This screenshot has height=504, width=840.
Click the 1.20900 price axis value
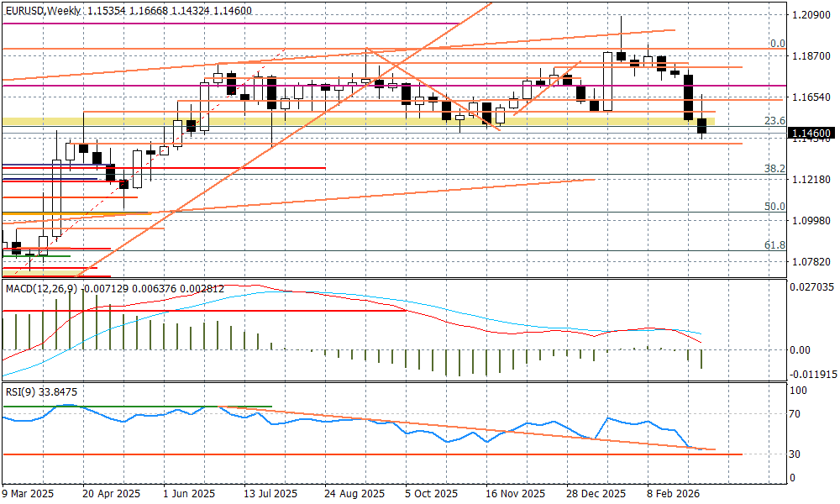coord(811,15)
